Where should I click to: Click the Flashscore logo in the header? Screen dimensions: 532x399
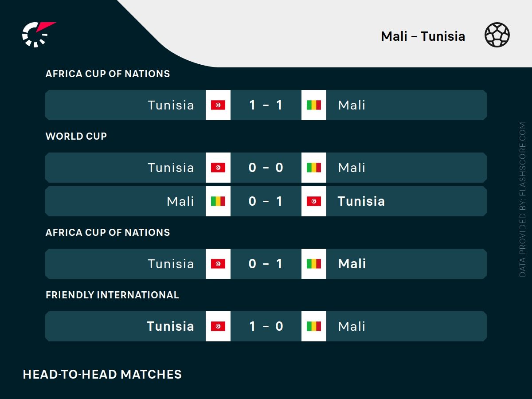pyautogui.click(x=38, y=34)
